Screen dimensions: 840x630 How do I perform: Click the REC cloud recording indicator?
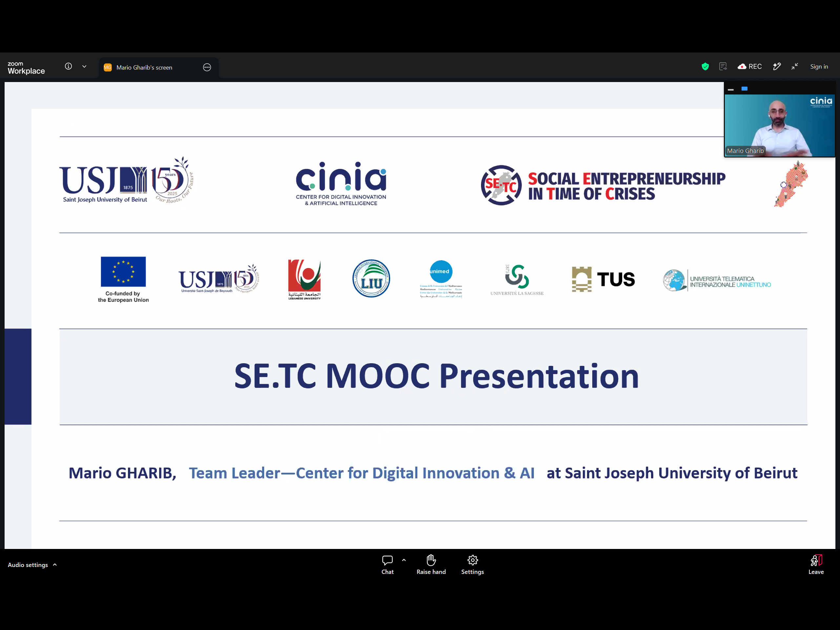[750, 67]
